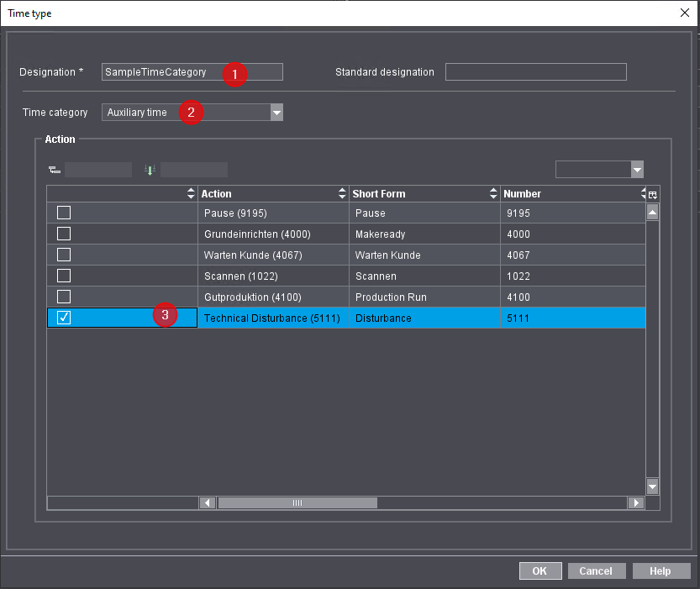
Task: Check the Scannen (1022) checkbox
Action: (x=63, y=275)
